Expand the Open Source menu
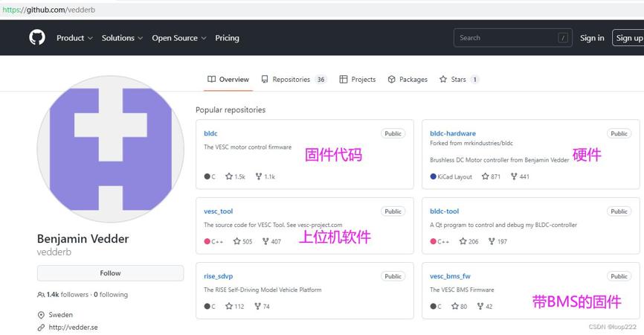Viewport: 644px width, 335px height. pos(178,38)
